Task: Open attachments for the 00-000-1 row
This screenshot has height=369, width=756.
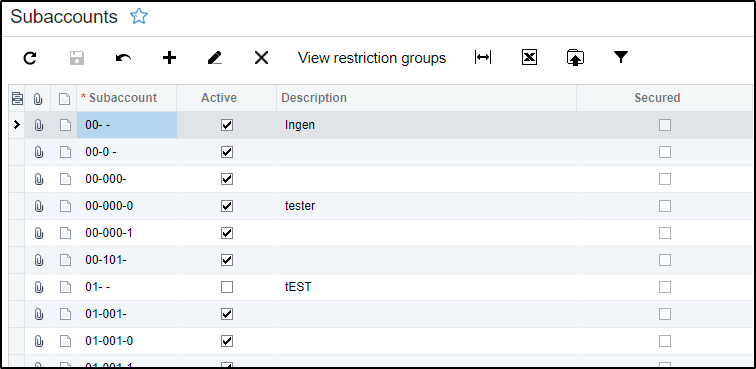Action: pos(39,233)
